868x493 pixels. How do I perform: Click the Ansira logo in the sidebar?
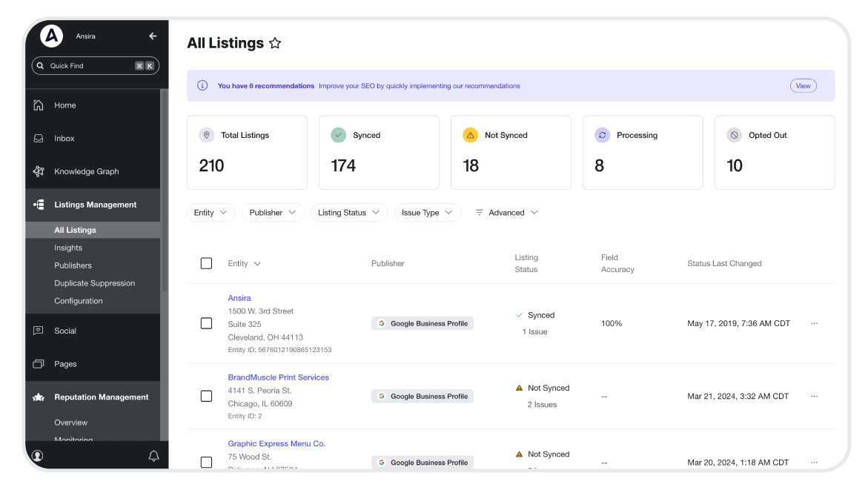pyautogui.click(x=51, y=36)
